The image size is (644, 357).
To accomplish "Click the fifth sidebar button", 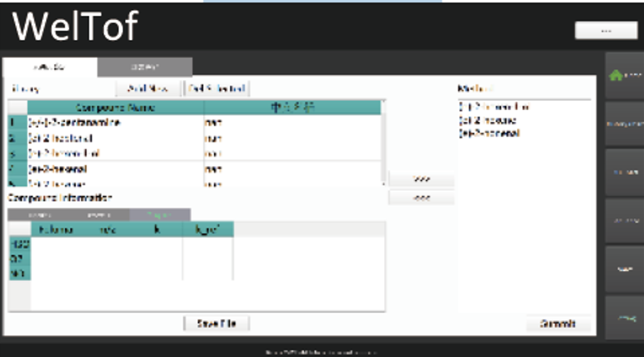I will click(x=624, y=269).
